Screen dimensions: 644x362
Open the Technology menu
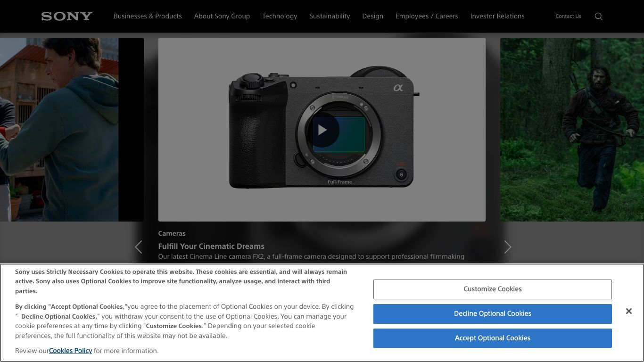click(280, 16)
